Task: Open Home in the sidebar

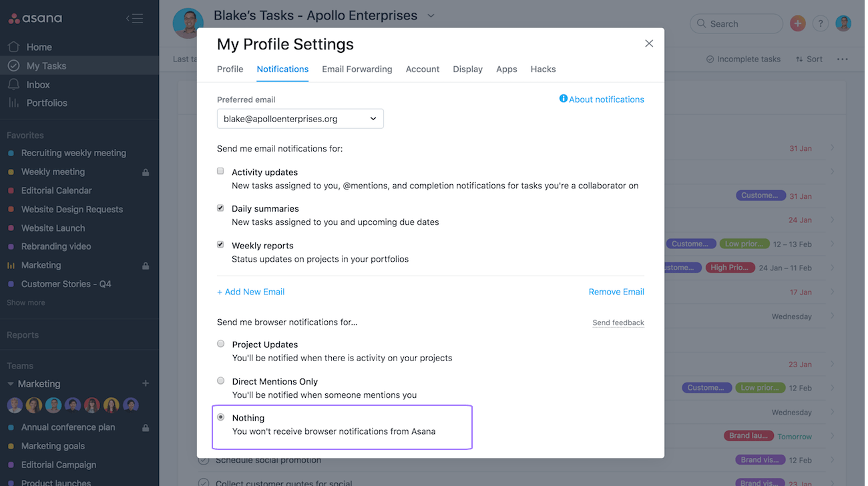Action: (x=39, y=47)
